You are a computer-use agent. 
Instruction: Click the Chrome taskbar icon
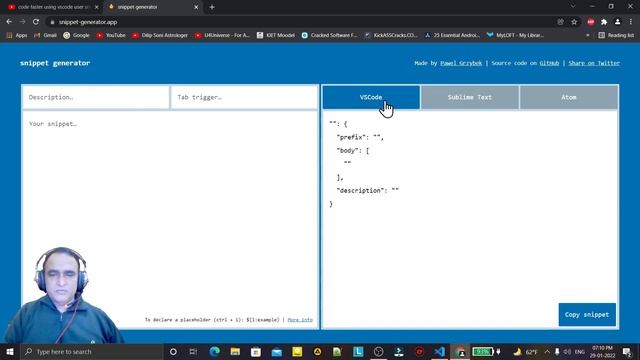tap(460, 351)
